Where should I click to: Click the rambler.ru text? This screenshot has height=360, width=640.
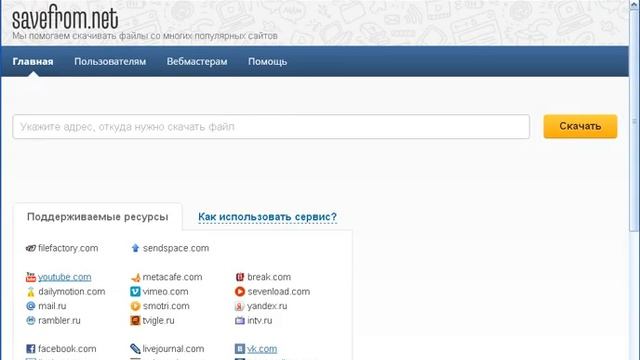coord(59,320)
